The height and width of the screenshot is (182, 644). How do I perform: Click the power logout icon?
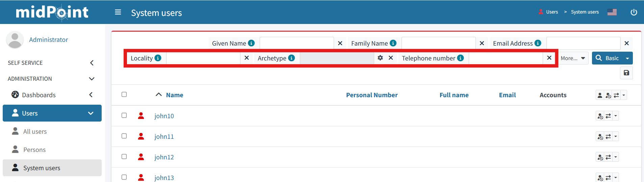[x=634, y=12]
